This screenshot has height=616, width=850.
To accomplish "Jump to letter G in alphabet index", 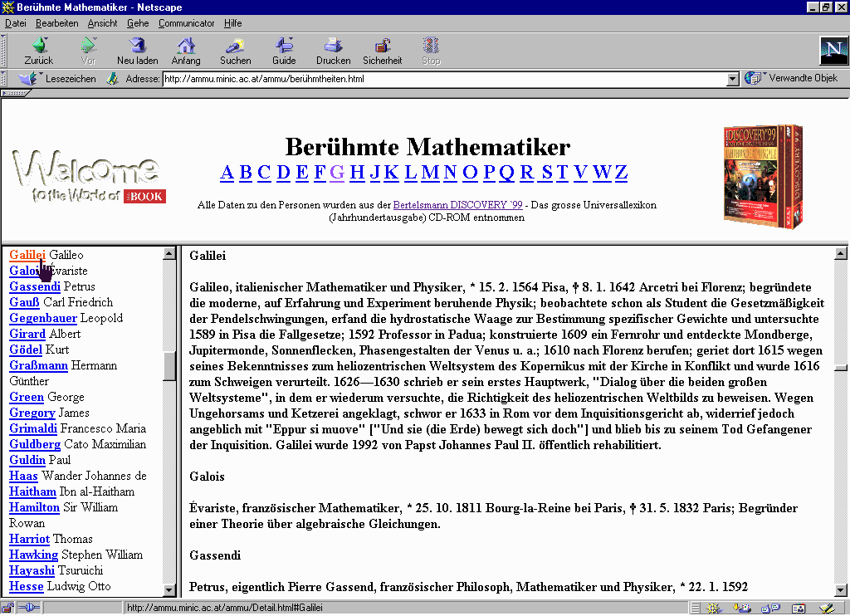I will click(337, 173).
